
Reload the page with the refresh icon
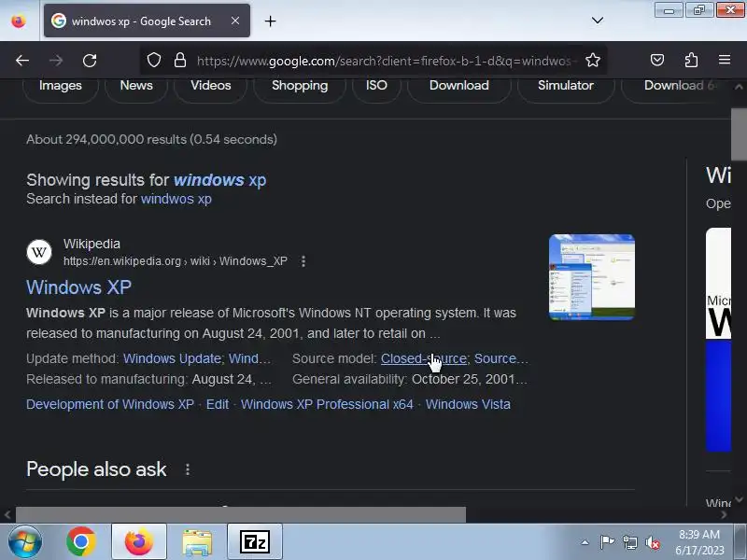click(x=90, y=61)
